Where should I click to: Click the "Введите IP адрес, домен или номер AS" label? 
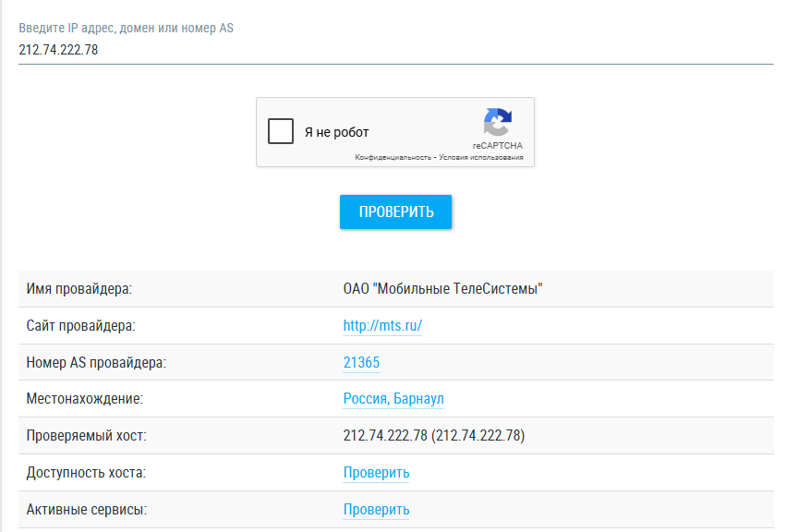tap(126, 28)
